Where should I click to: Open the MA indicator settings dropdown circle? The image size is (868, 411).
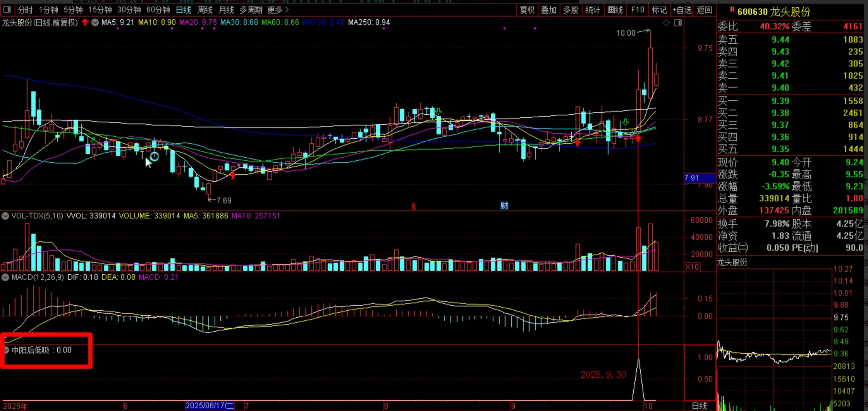click(95, 22)
